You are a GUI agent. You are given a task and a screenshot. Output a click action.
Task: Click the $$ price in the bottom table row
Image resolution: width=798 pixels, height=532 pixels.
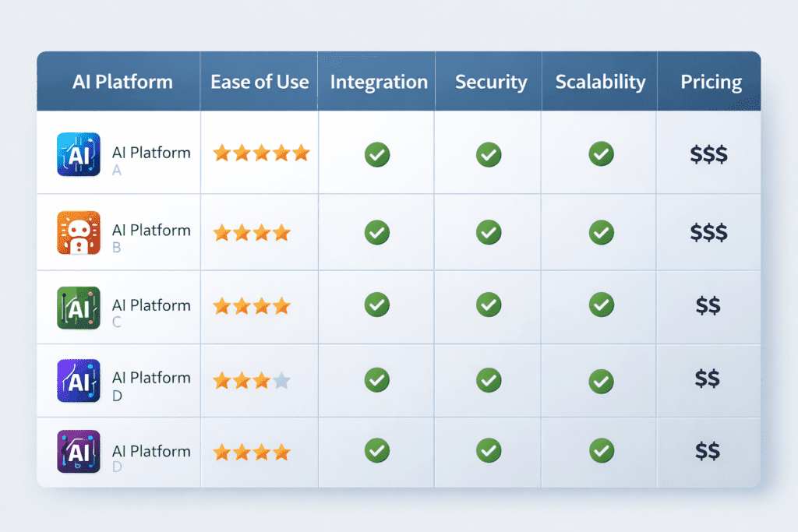[x=708, y=451]
